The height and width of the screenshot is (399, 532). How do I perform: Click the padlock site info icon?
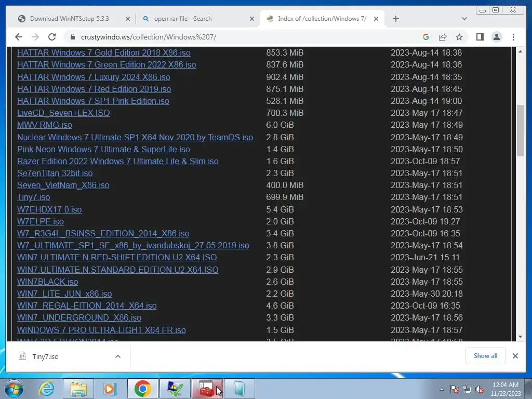(x=73, y=37)
